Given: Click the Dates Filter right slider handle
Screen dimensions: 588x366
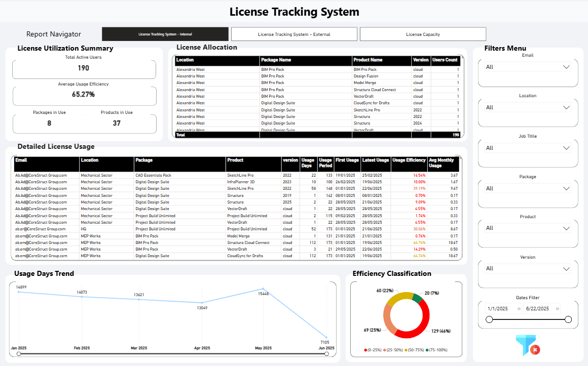Looking at the screenshot, I should click(568, 319).
